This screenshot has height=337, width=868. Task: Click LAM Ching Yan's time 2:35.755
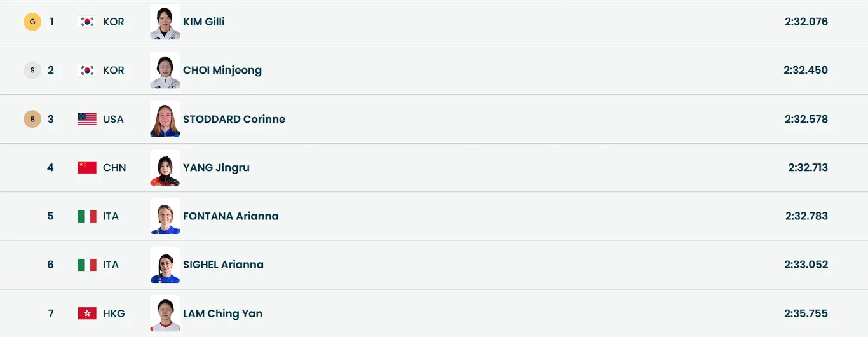(x=806, y=313)
